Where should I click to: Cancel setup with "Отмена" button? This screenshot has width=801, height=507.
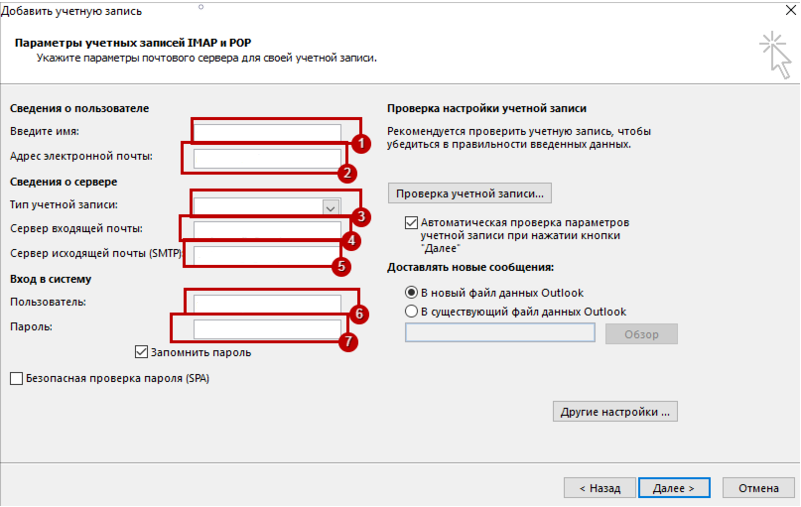pyautogui.click(x=759, y=488)
